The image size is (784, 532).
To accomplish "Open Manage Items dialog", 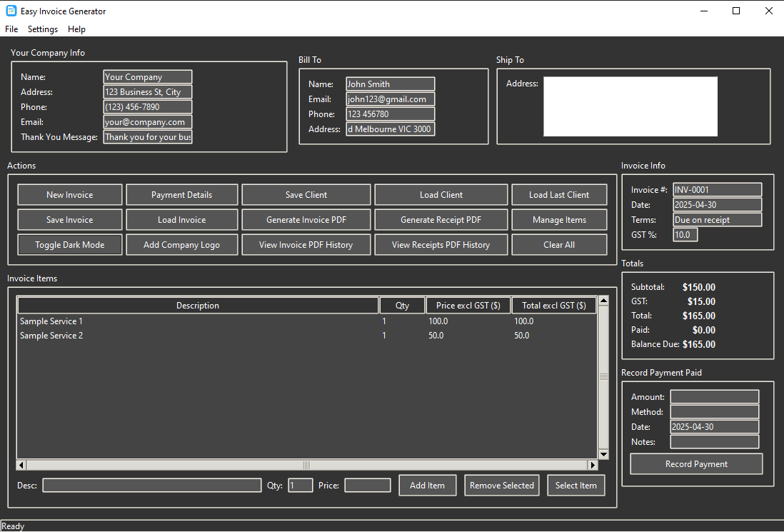I will point(559,219).
